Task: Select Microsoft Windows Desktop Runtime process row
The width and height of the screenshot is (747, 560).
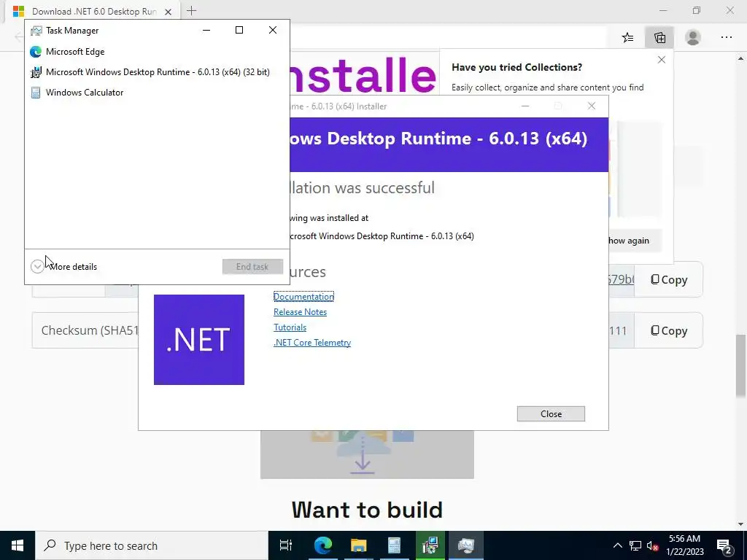Action: [x=157, y=72]
